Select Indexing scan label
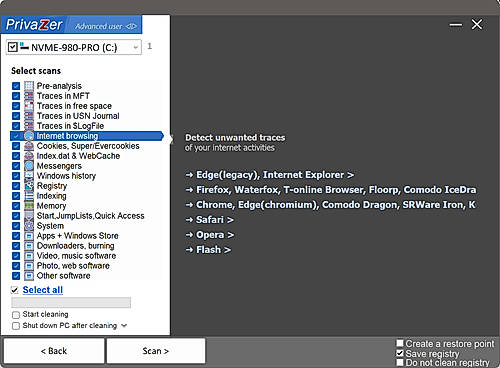The width and height of the screenshot is (500, 368). pos(51,196)
